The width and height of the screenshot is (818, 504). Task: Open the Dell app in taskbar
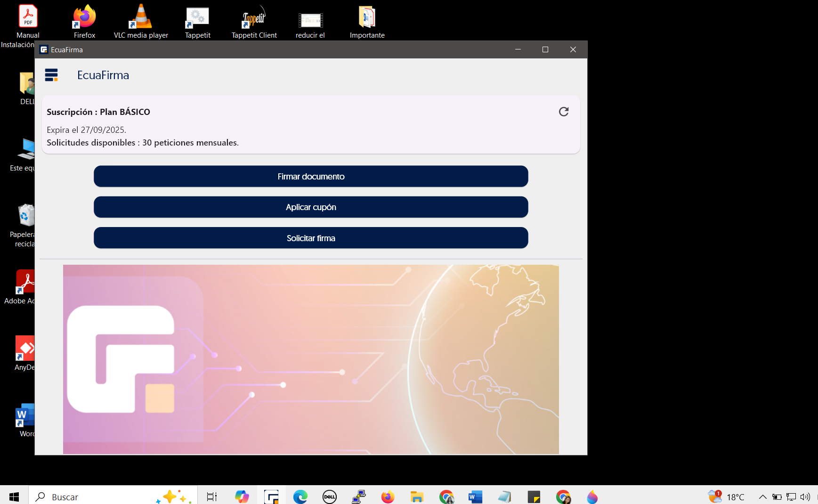[330, 496]
